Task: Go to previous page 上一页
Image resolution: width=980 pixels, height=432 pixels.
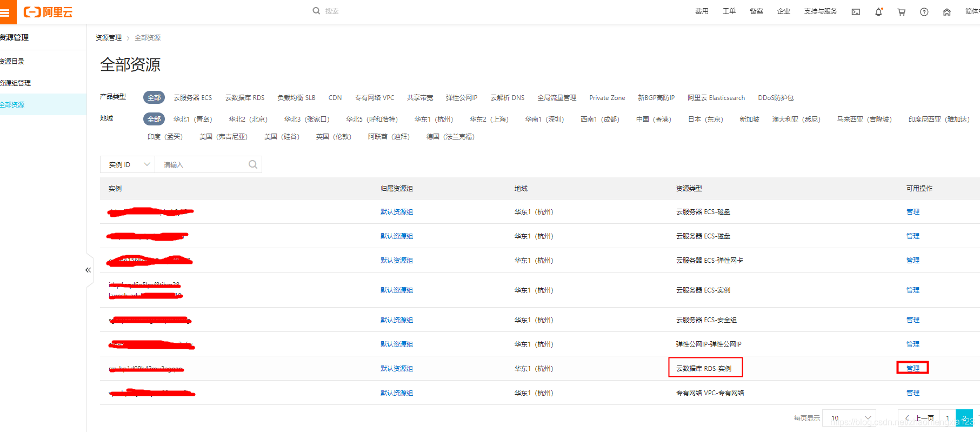Action: coord(919,418)
